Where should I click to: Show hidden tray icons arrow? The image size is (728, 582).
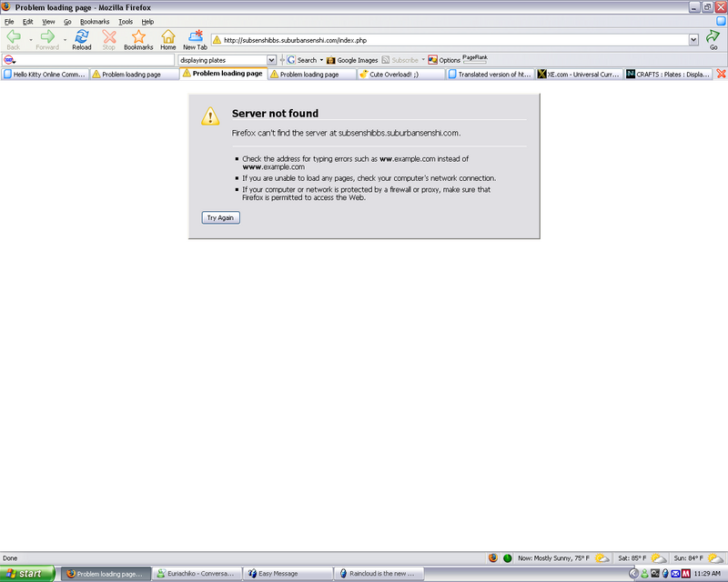[x=633, y=574]
